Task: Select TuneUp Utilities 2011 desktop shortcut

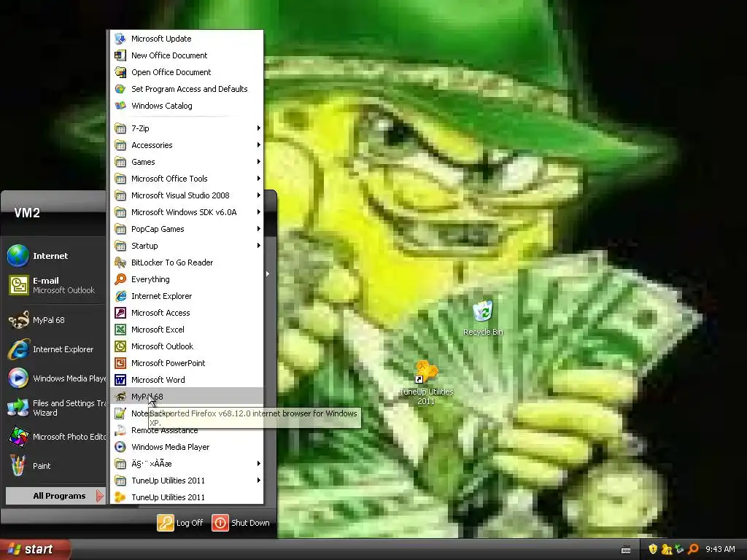Action: point(426,382)
